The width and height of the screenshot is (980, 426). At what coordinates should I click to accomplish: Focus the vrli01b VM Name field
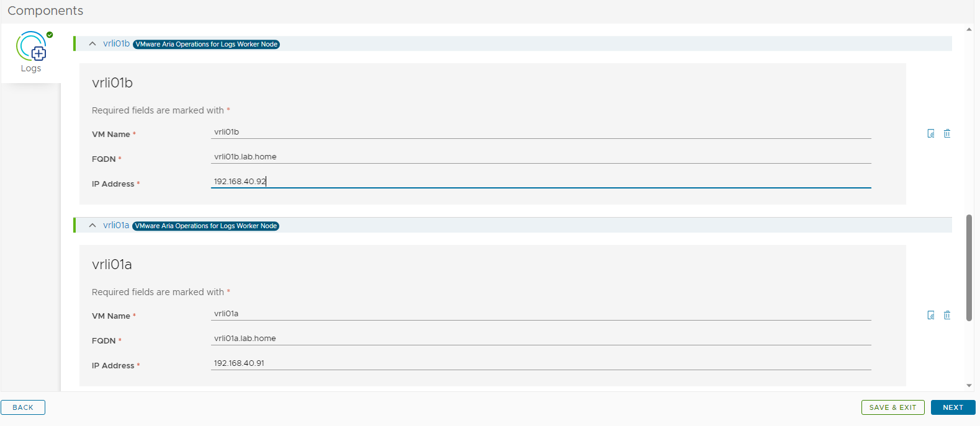(x=540, y=132)
